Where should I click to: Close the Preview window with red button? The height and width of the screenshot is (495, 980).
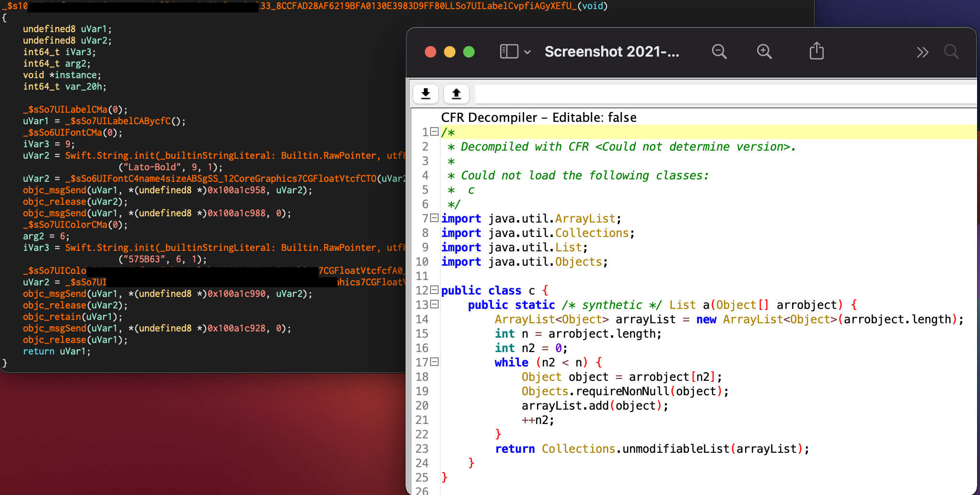[x=431, y=52]
